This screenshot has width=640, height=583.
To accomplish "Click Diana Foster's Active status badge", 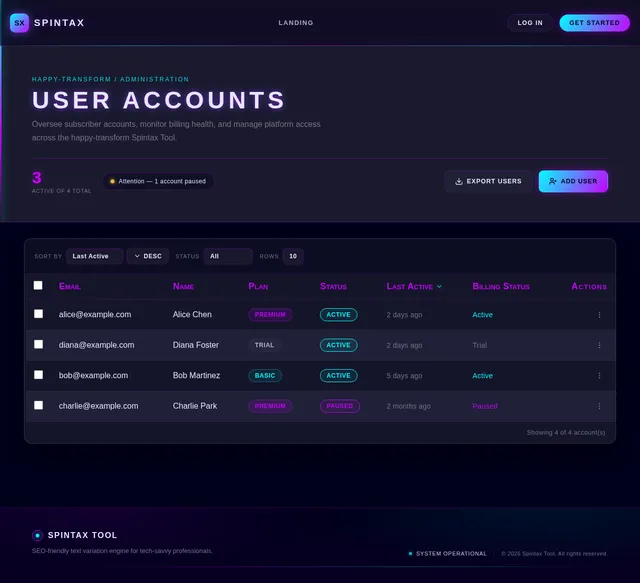I will 338,345.
